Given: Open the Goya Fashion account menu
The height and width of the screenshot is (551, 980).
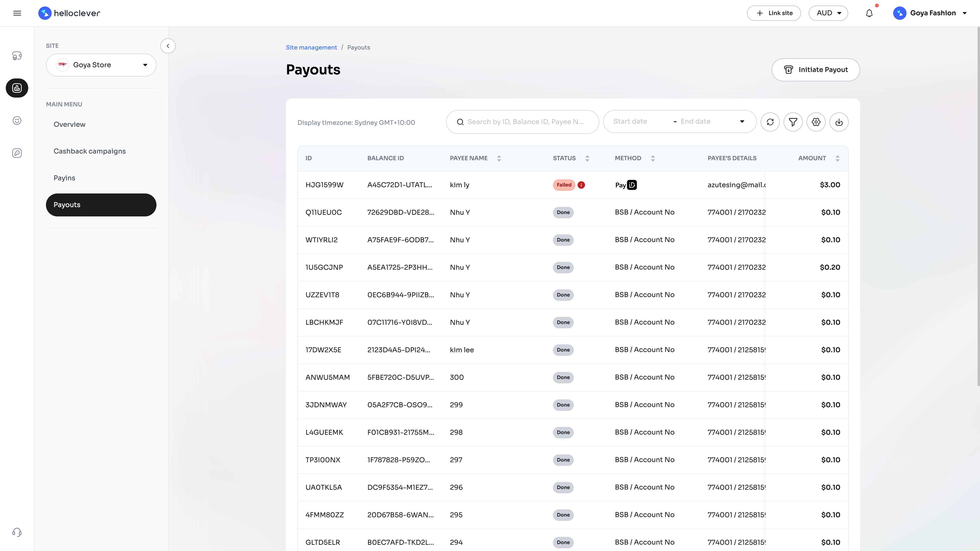Looking at the screenshot, I should pyautogui.click(x=931, y=13).
